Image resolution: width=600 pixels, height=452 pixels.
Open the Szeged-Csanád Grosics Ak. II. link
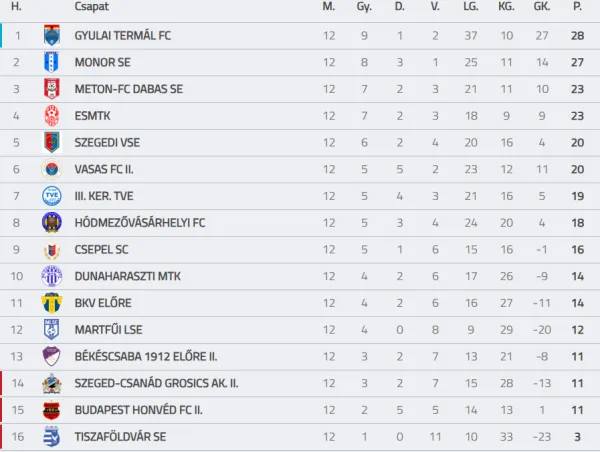point(156,383)
